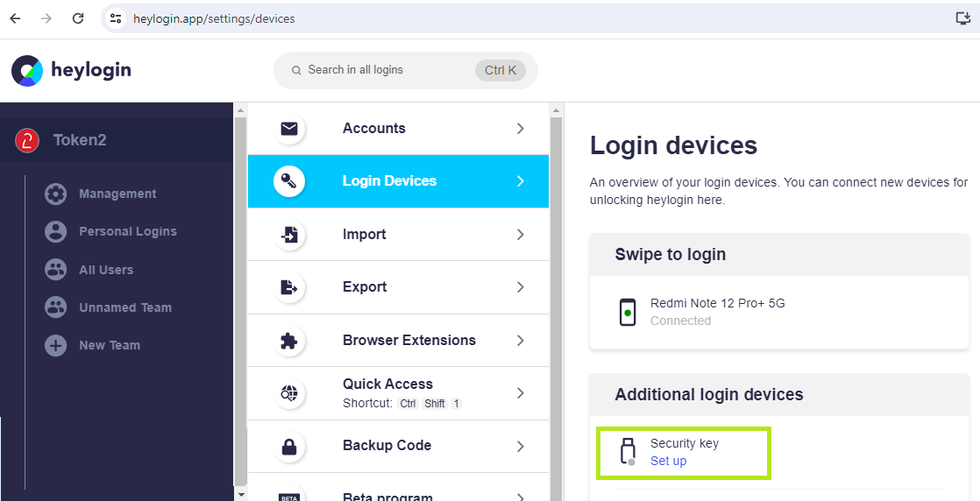This screenshot has height=501, width=980.
Task: Click the Search in all logins field
Action: [x=406, y=70]
